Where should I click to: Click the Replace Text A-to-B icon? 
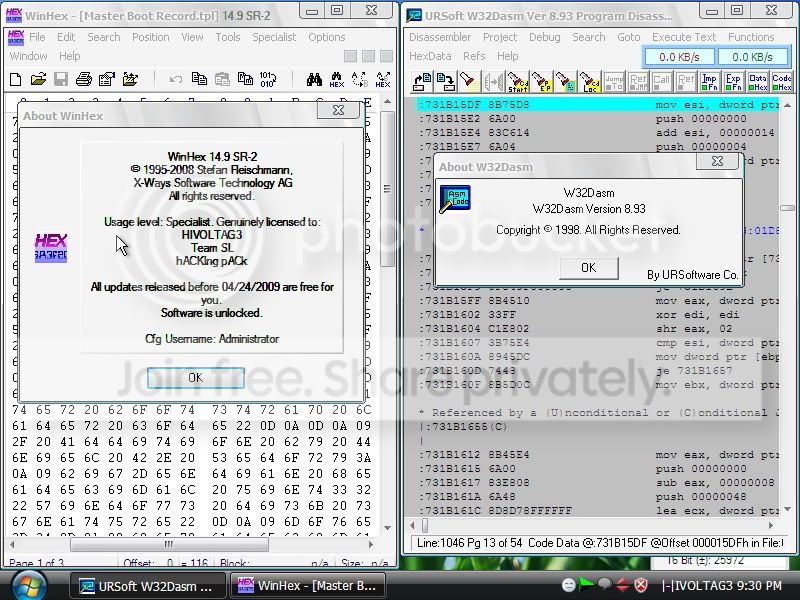[x=360, y=79]
